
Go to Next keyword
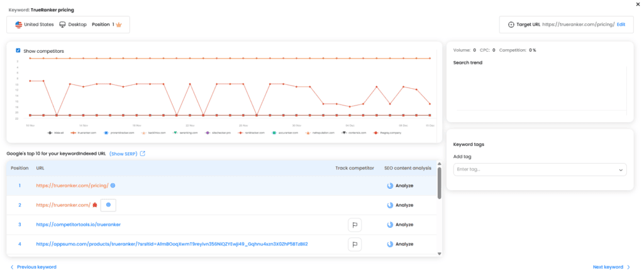[x=611, y=267]
